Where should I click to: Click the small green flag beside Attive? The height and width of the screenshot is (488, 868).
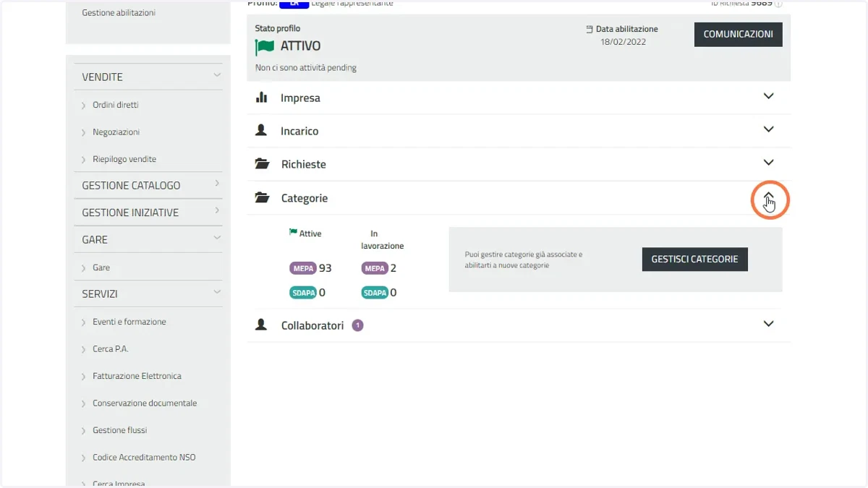[293, 233]
